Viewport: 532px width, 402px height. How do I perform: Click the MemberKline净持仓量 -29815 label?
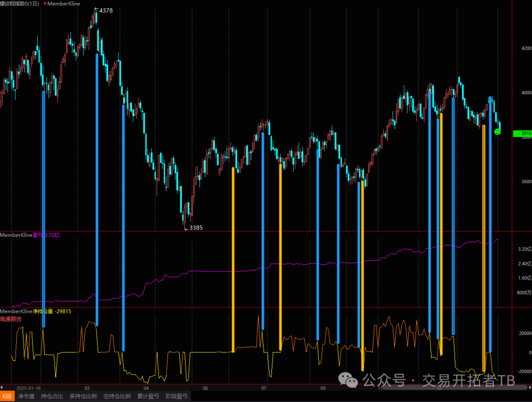click(x=35, y=311)
